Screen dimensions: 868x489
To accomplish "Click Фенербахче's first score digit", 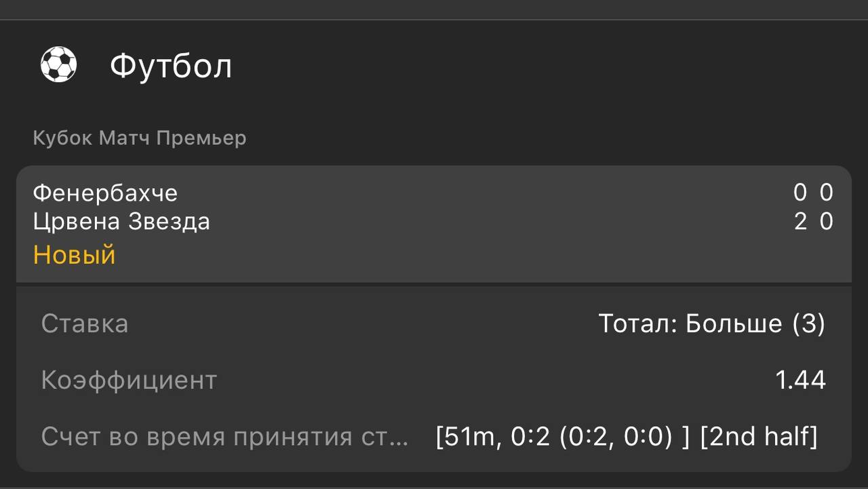I will 800,193.
